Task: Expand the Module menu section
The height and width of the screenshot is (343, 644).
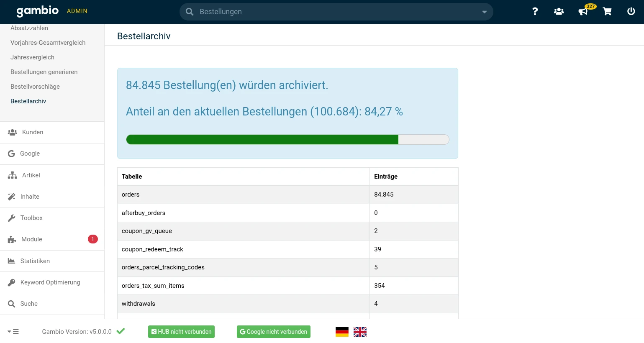Action: pos(32,239)
